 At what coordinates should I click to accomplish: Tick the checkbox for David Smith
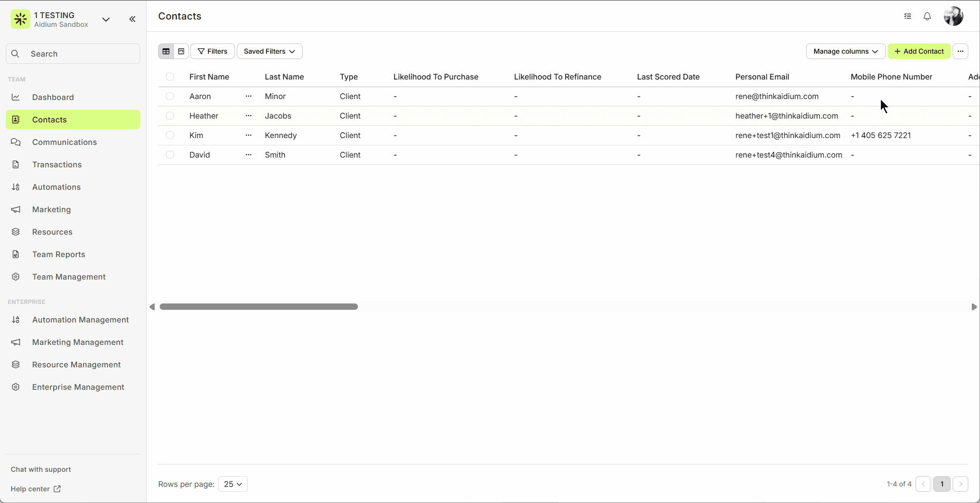point(170,155)
